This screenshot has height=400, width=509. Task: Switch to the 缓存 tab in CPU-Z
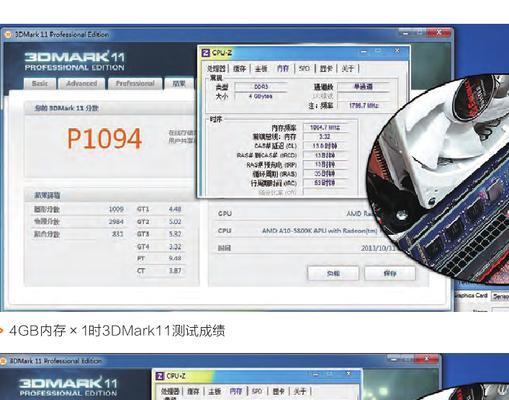click(x=240, y=69)
